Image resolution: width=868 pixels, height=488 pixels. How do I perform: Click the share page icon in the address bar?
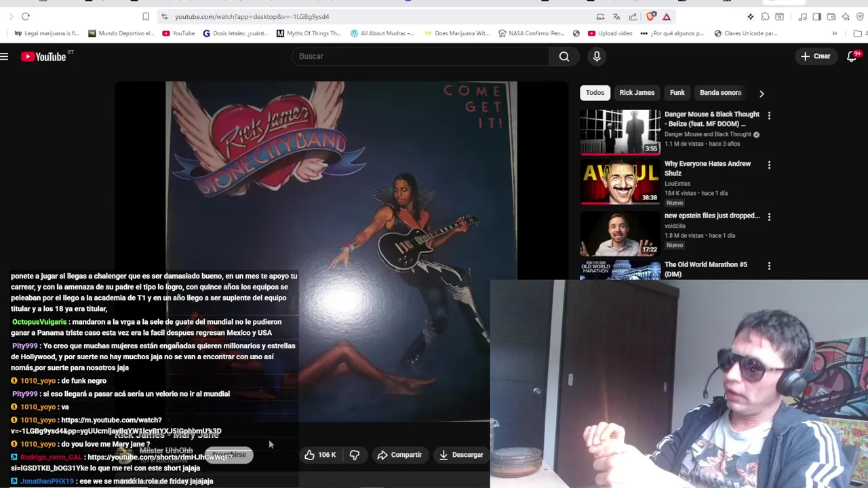(633, 16)
